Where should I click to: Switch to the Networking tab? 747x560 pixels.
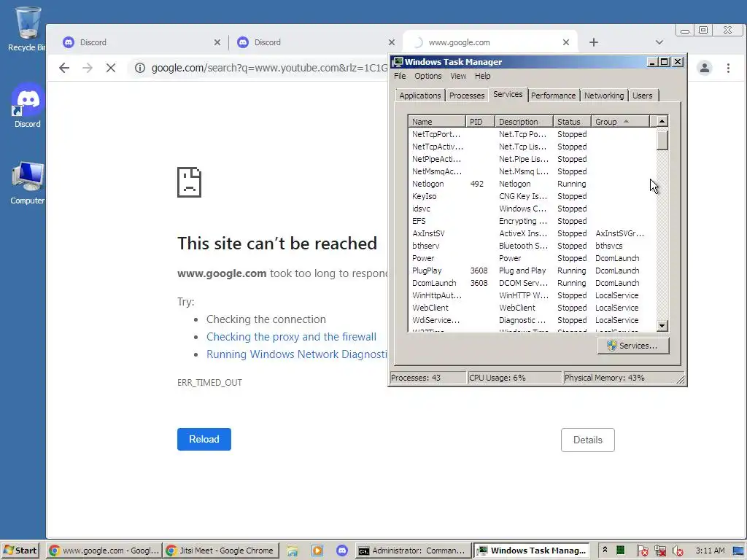point(603,96)
